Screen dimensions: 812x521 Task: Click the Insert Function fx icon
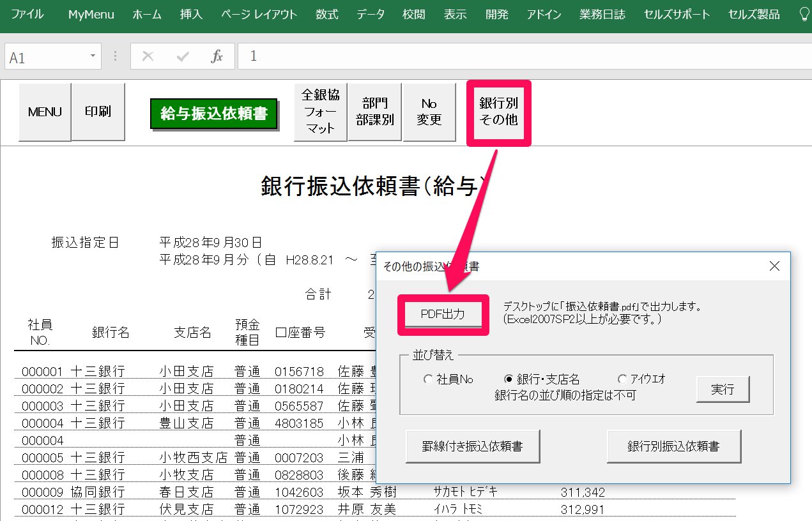tap(217, 56)
